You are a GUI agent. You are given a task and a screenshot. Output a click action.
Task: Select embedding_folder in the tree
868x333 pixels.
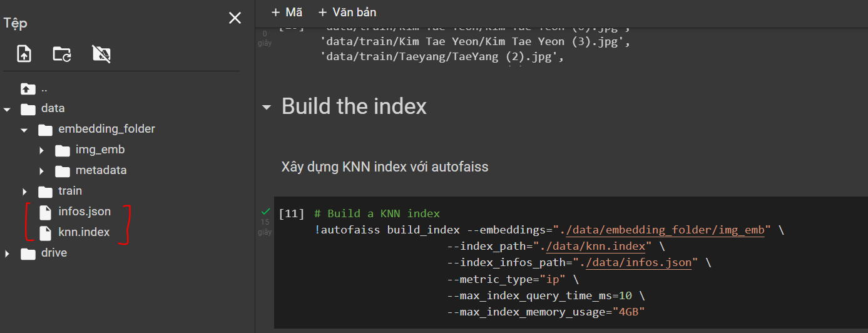[x=106, y=129]
